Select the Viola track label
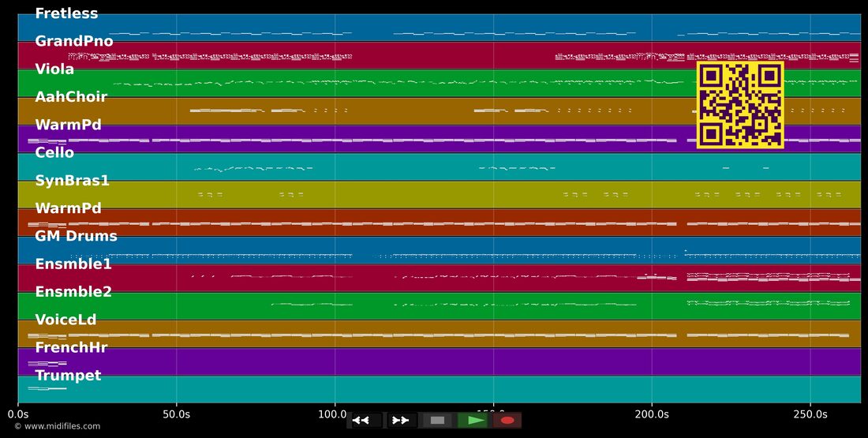 point(54,69)
